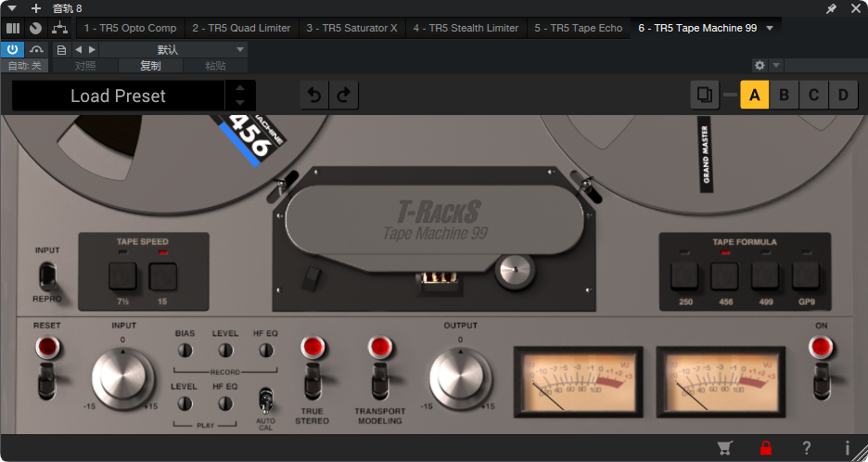Open the 音轨 8 track menu triangle
The height and width of the screenshot is (462, 868).
[x=12, y=8]
